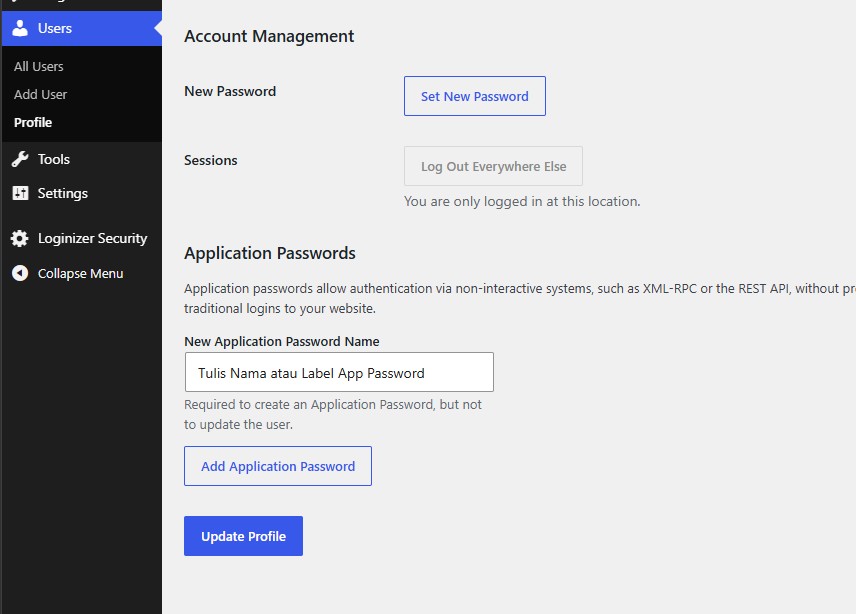Click the application passwords description paragraph
The image size is (856, 614).
coord(520,299)
